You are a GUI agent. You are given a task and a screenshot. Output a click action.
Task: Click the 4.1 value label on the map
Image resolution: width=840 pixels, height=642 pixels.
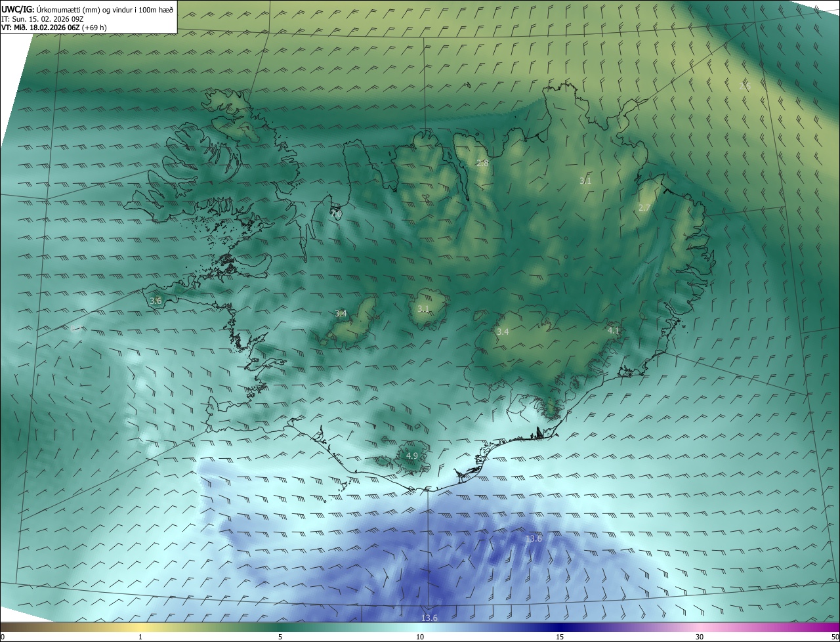pyautogui.click(x=614, y=330)
